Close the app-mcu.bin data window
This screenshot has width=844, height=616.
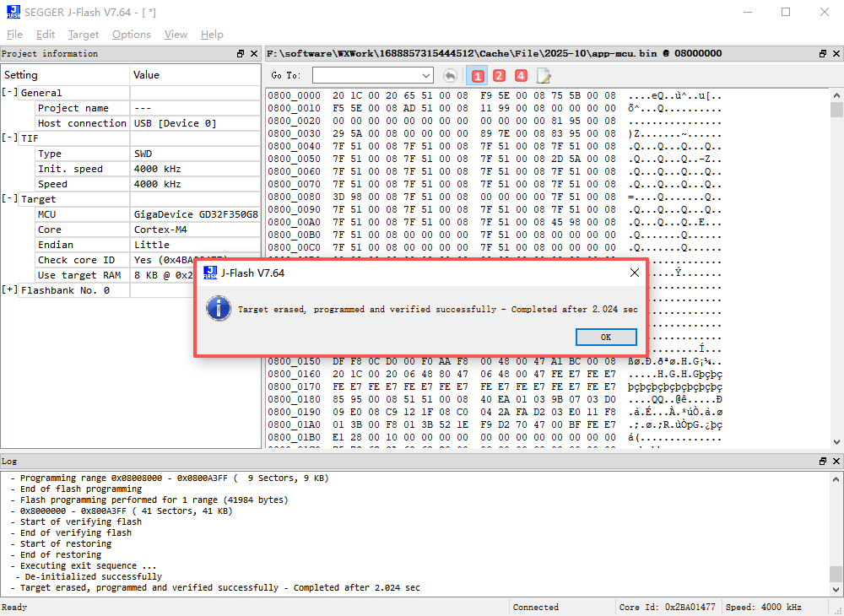pos(836,54)
